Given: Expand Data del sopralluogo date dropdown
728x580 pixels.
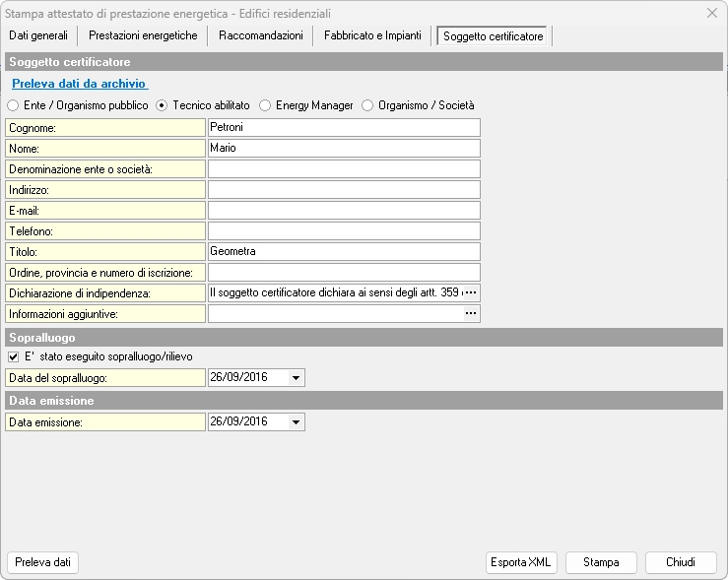Looking at the screenshot, I should [x=296, y=377].
